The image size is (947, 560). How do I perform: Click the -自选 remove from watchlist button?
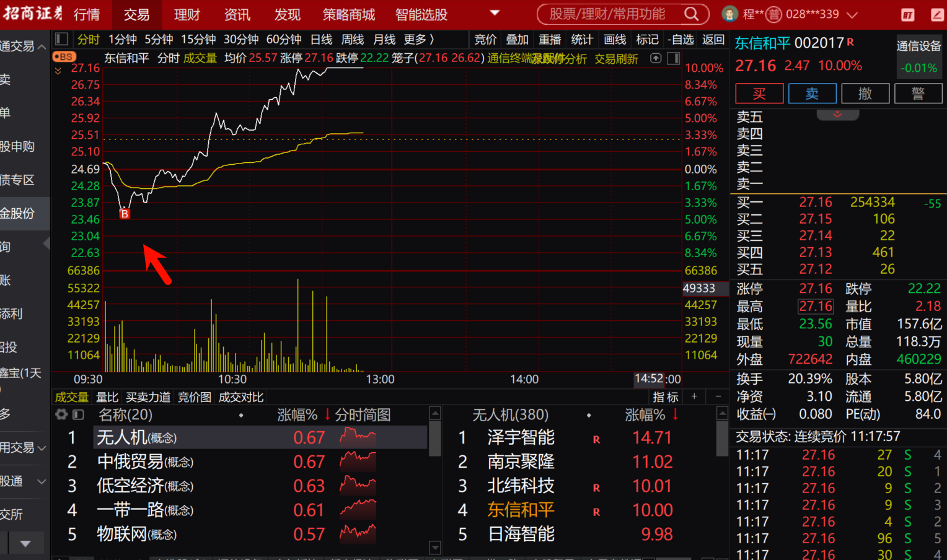pyautogui.click(x=681, y=40)
